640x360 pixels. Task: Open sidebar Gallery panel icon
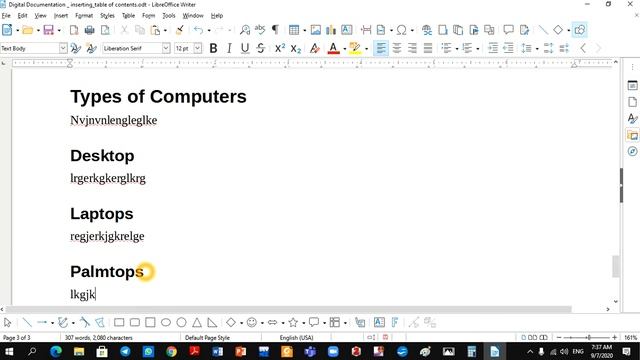[632, 135]
